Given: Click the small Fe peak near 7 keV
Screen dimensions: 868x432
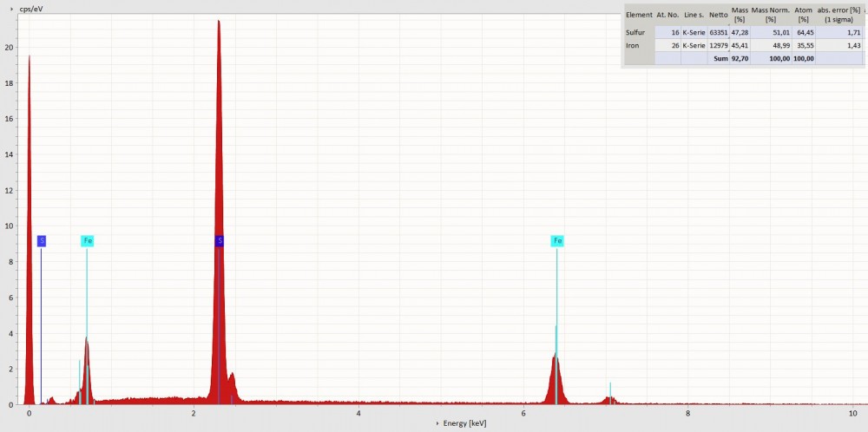Looking at the screenshot, I should coord(610,399).
